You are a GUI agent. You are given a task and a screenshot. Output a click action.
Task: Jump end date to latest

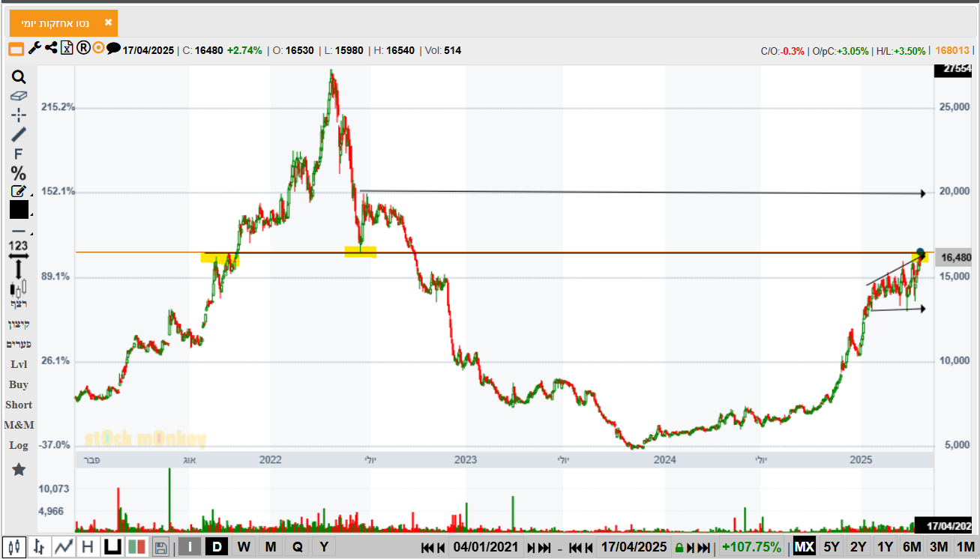704,548
